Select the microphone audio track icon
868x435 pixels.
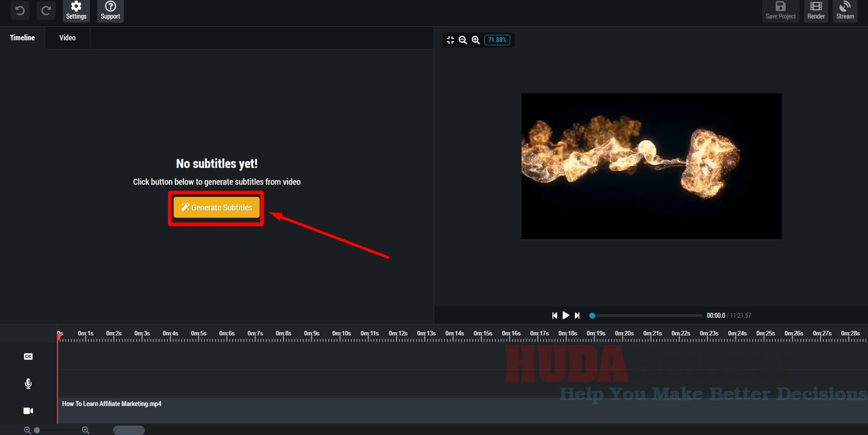28,384
